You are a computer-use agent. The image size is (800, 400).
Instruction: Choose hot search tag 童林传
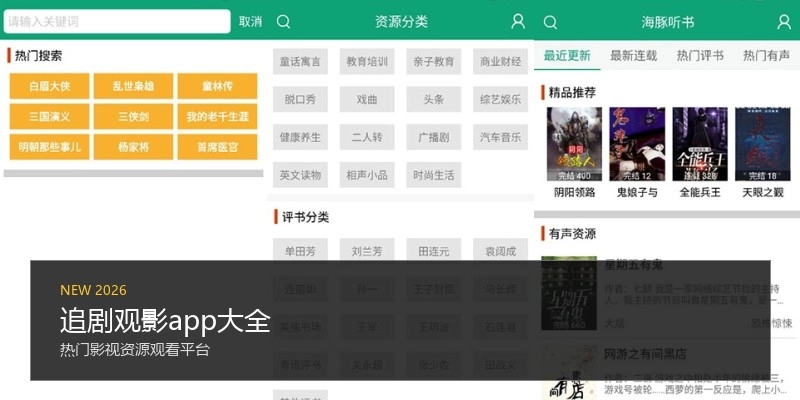click(x=217, y=86)
